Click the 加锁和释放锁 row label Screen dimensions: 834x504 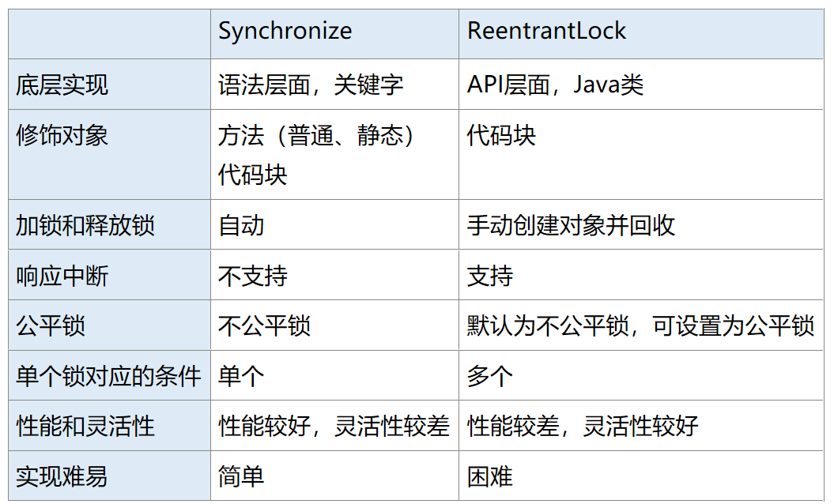[x=85, y=226]
